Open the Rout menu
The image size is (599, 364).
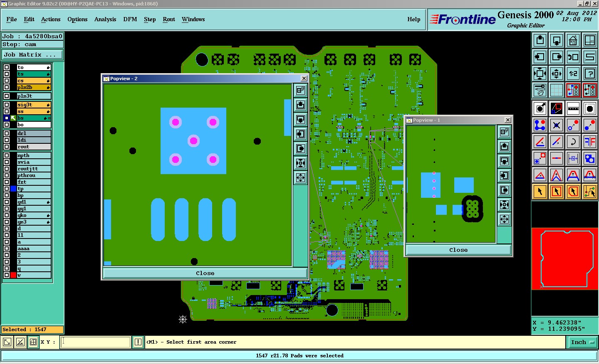(169, 19)
